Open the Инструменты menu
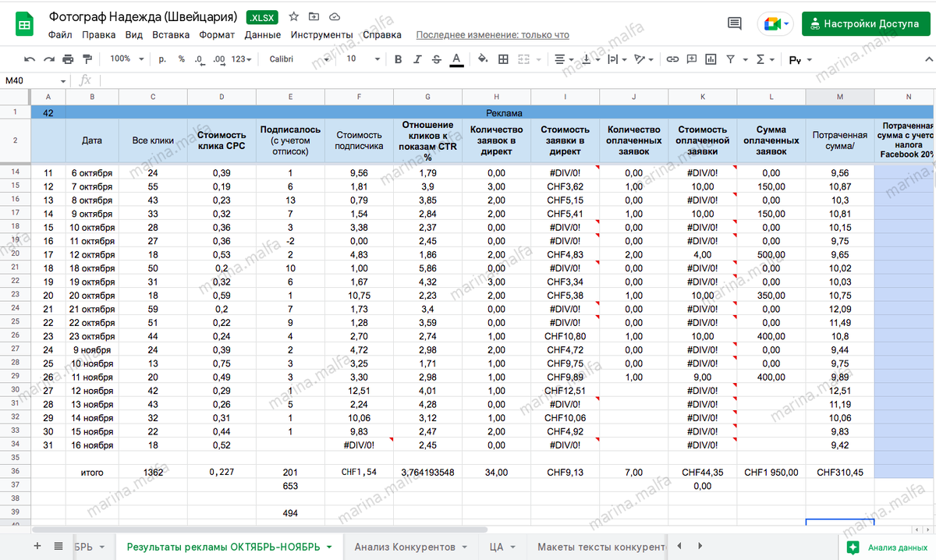936x560 pixels. point(321,35)
